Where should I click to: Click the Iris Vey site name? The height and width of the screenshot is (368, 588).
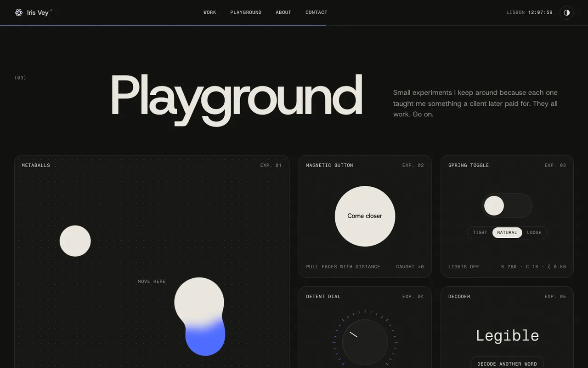[x=38, y=12]
